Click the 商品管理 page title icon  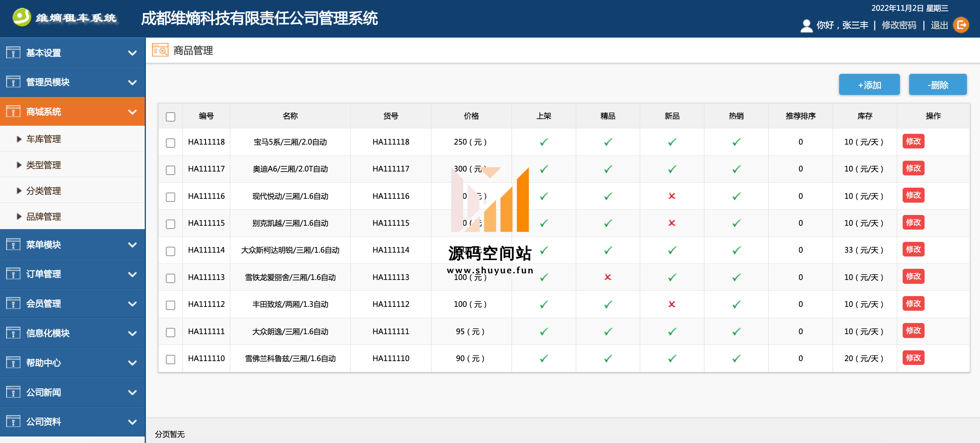[160, 50]
